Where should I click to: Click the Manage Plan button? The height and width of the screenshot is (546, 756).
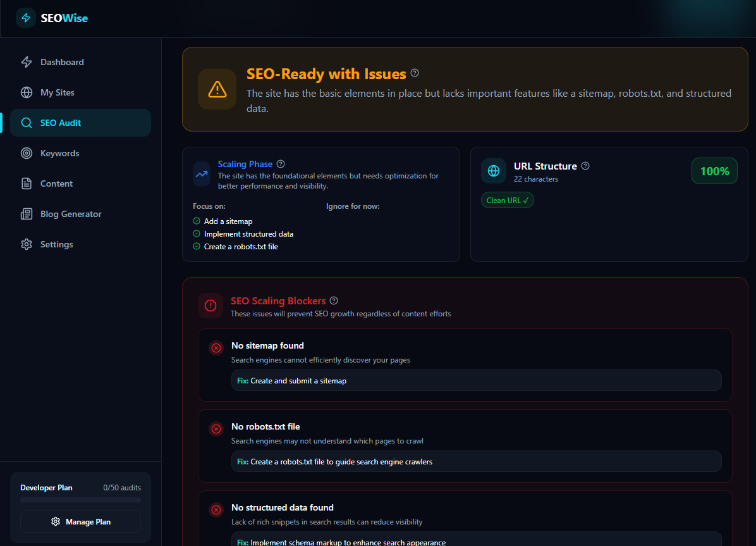[x=80, y=521]
